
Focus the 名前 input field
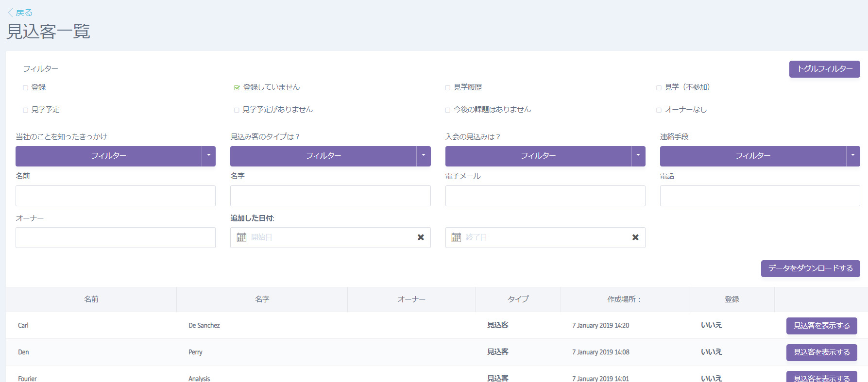116,196
